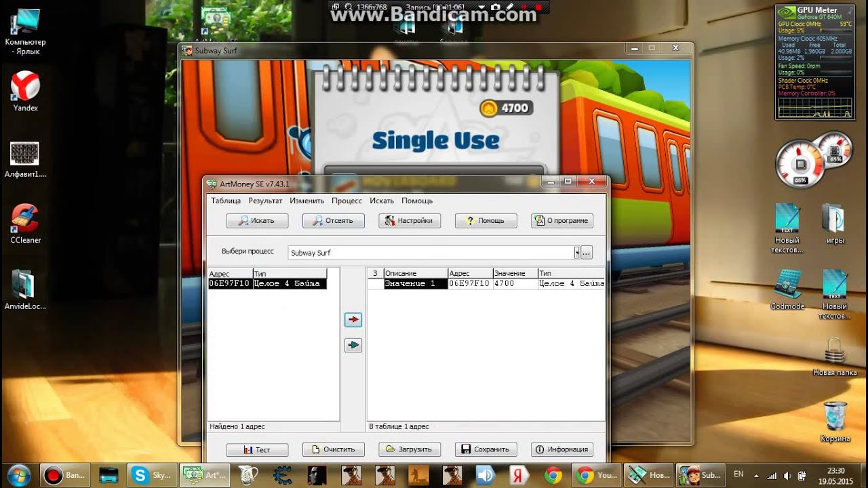
Task: Open Yandex browser from the taskbar
Action: pos(519,475)
